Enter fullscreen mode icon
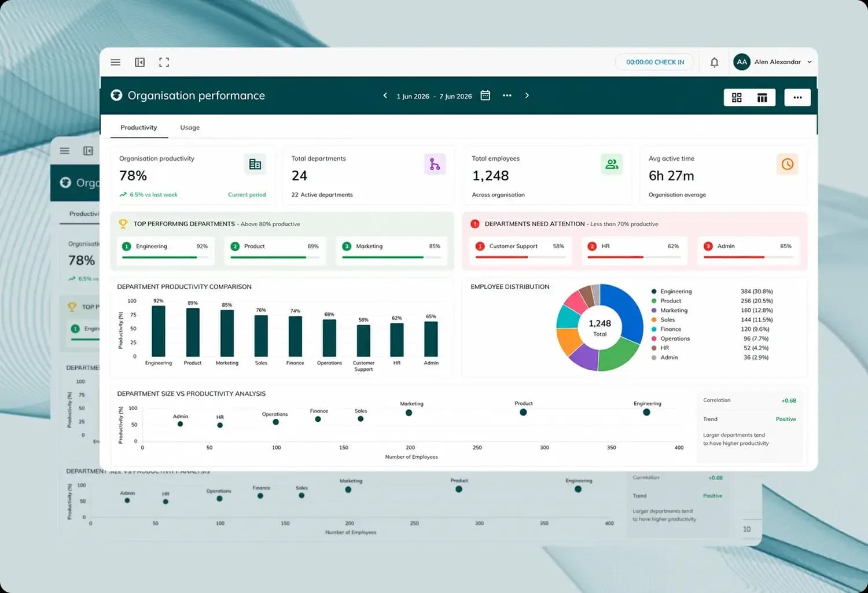 164,62
